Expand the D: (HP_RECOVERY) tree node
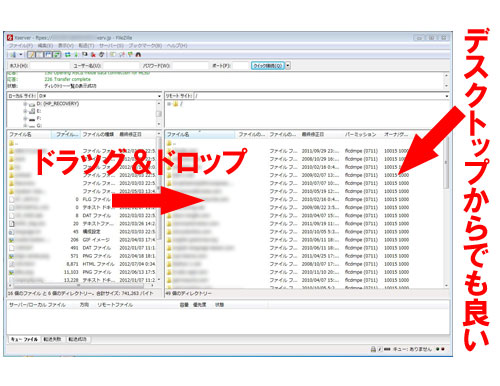500x386 pixels. click(x=25, y=104)
